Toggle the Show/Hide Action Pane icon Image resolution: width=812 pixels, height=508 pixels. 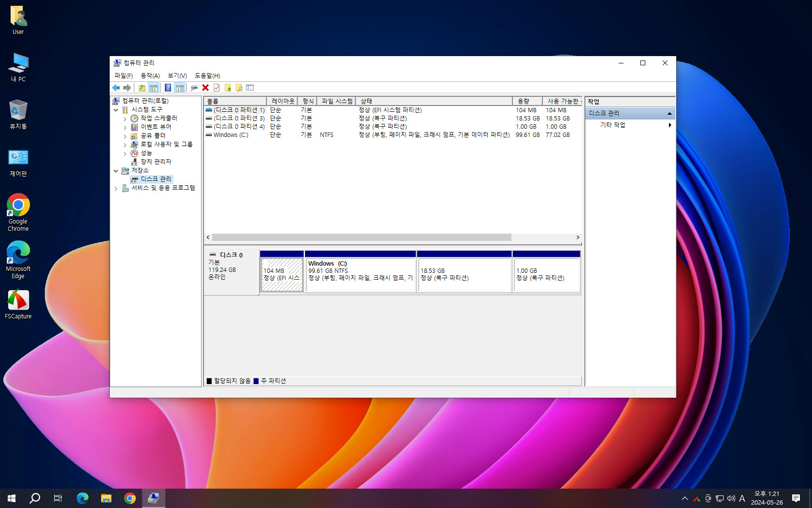[179, 88]
